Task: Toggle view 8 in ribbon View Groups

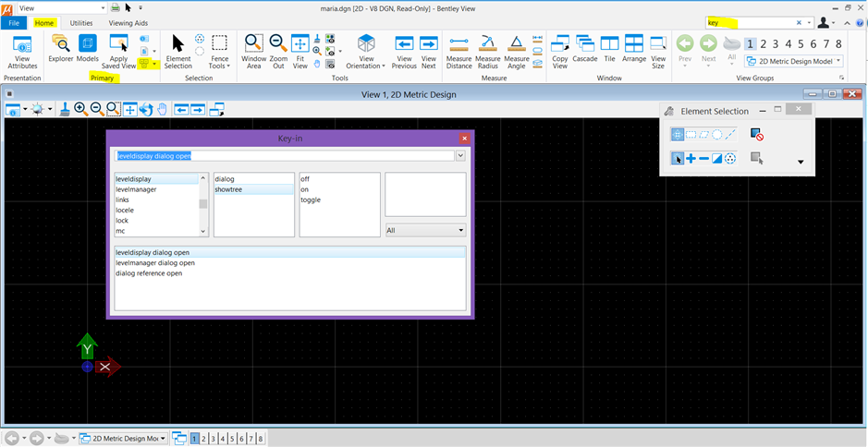Action: coord(838,44)
